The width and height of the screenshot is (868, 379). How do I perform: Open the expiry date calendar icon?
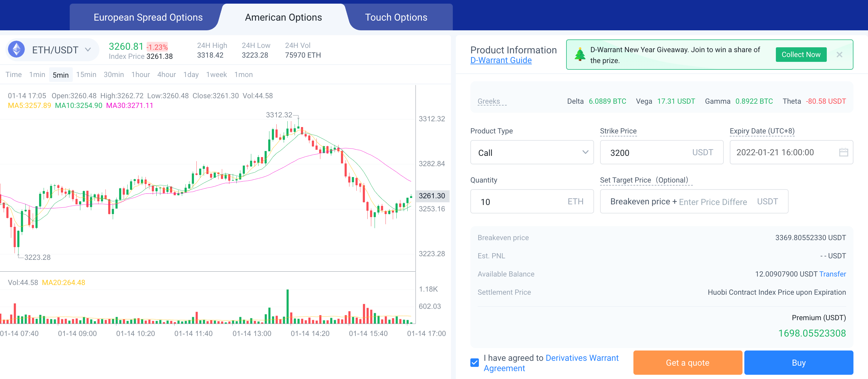coord(843,153)
